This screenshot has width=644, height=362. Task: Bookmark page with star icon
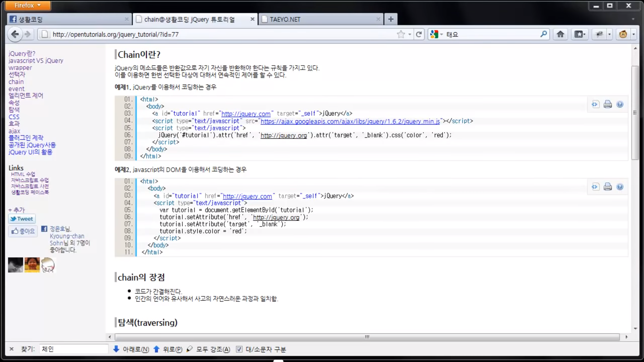[x=400, y=34]
